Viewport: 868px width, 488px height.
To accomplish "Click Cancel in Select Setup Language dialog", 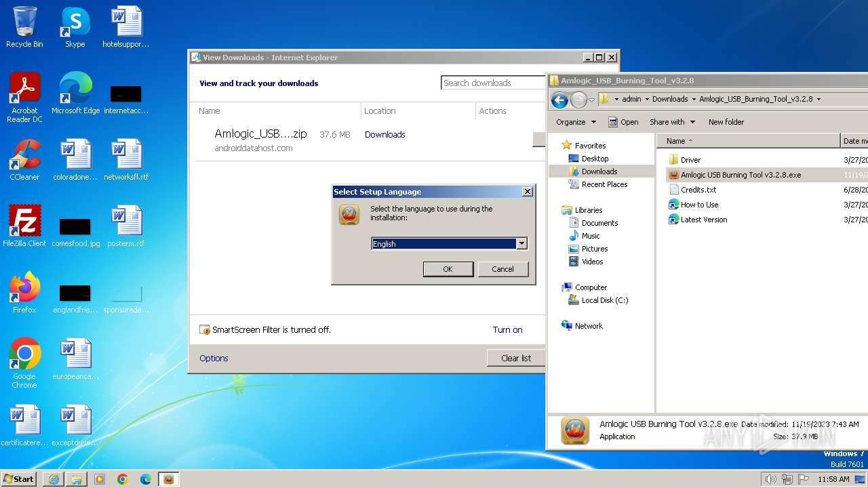I will click(x=502, y=269).
